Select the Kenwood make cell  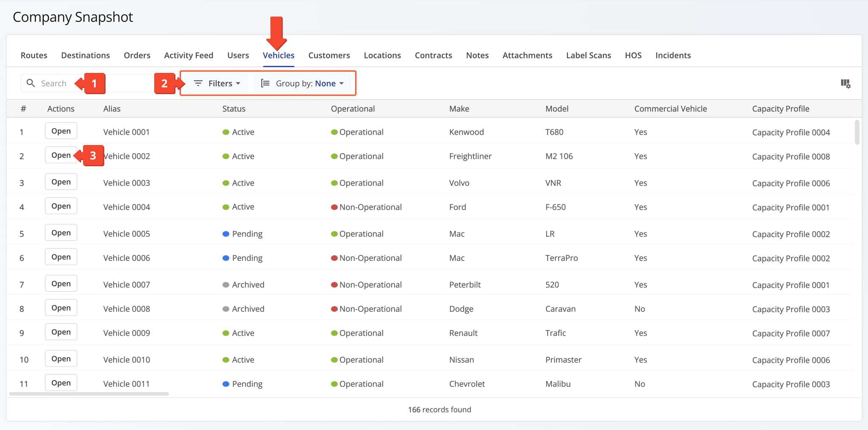tap(466, 132)
